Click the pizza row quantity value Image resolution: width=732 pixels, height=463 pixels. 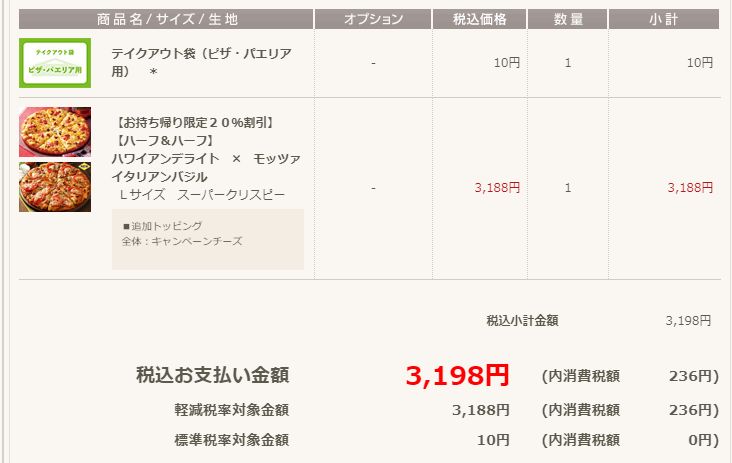coord(568,187)
